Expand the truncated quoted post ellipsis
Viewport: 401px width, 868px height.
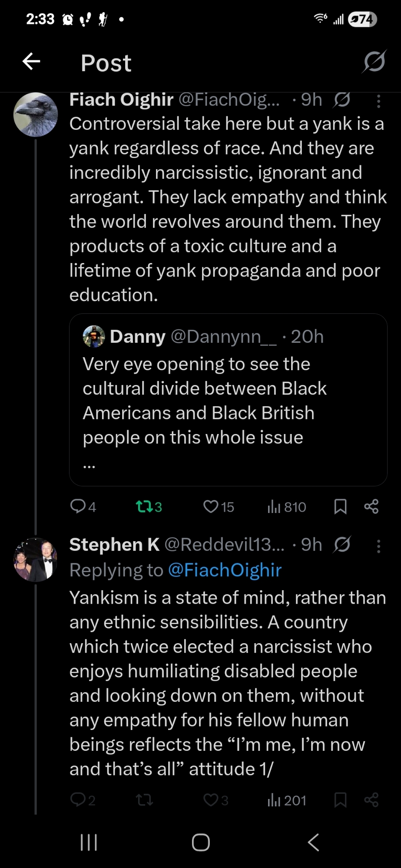pos(89,466)
